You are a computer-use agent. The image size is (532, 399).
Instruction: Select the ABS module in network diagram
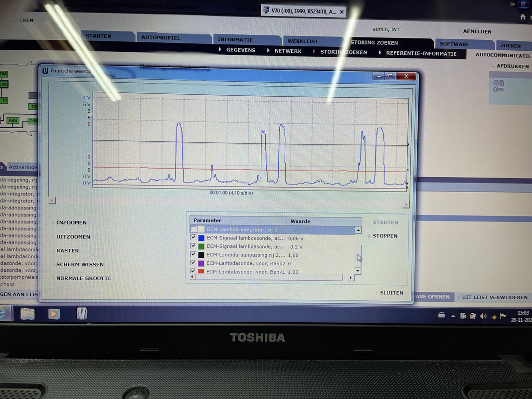pyautogui.click(x=12, y=120)
